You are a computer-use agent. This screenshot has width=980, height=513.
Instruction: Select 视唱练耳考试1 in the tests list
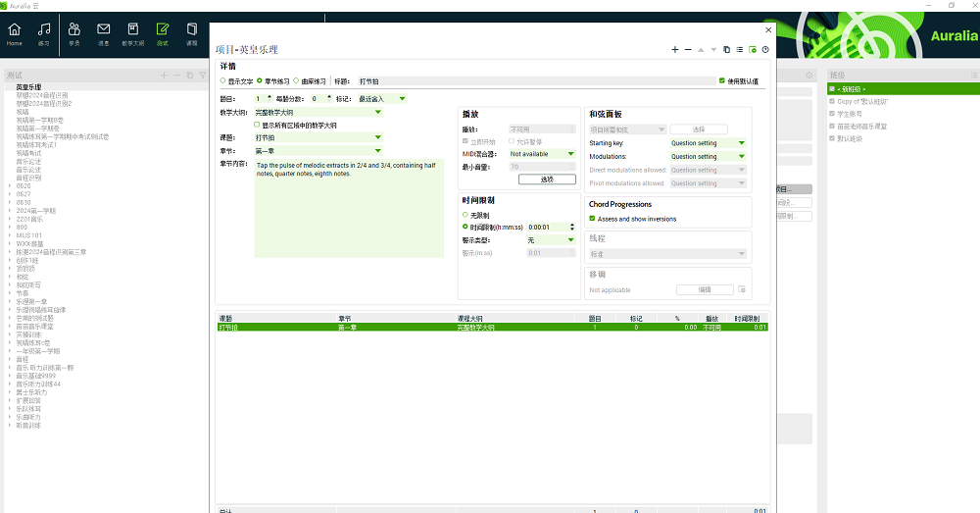[x=36, y=144]
